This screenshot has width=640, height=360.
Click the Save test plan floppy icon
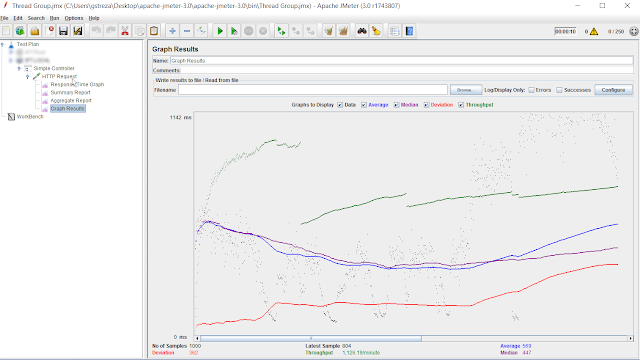[63, 31]
